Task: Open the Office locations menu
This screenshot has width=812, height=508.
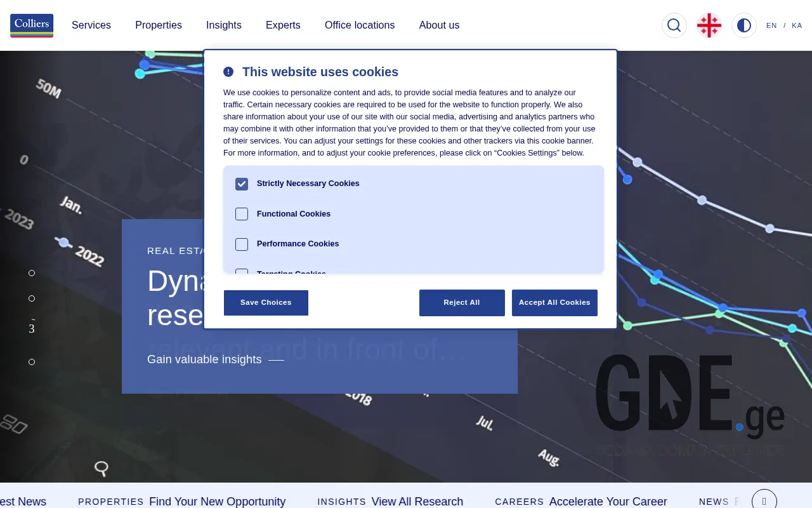Action: 359,25
